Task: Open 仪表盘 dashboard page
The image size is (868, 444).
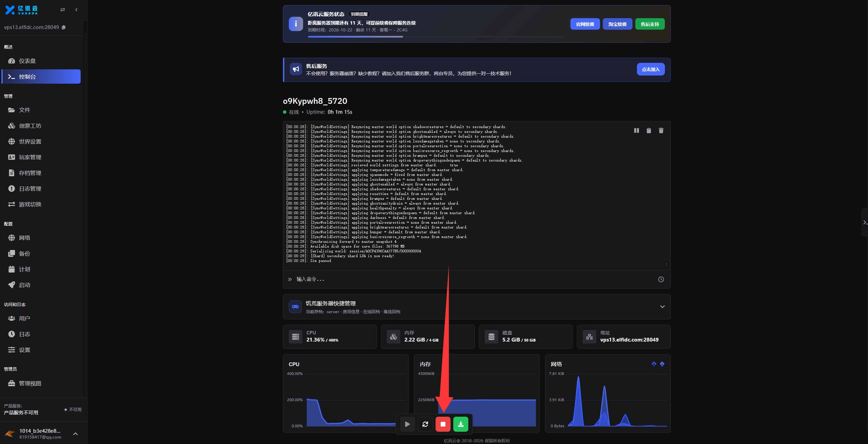Action: click(x=41, y=61)
